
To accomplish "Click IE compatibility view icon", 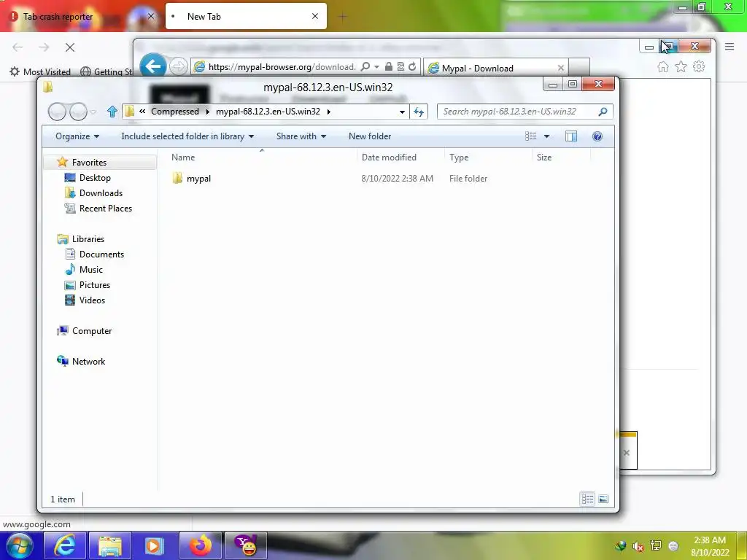I will pos(400,66).
